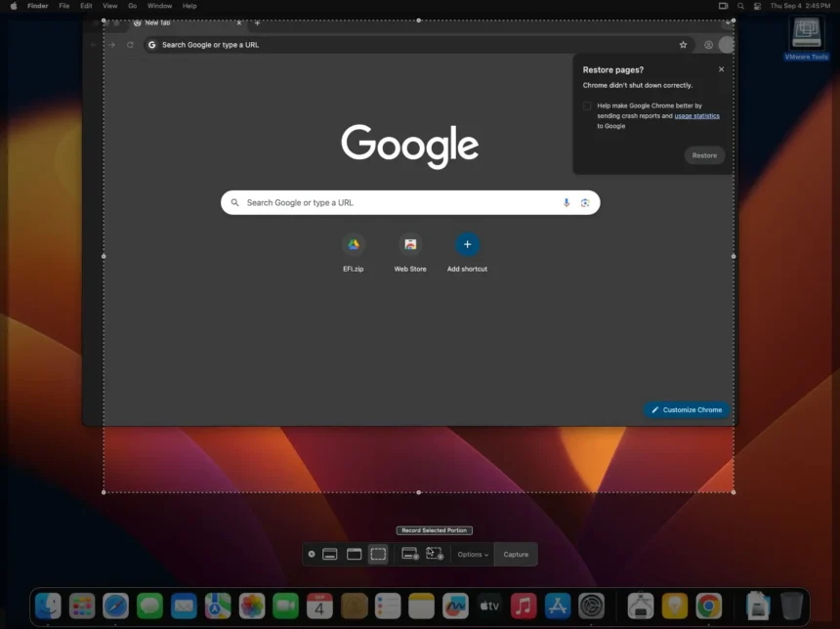Open the Edit menu
This screenshot has height=629, width=840.
(86, 6)
